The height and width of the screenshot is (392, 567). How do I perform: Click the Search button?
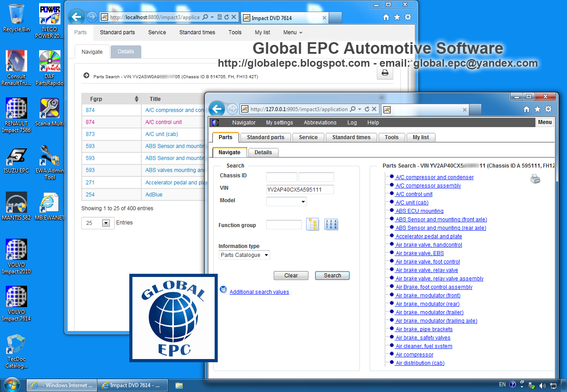coord(332,276)
